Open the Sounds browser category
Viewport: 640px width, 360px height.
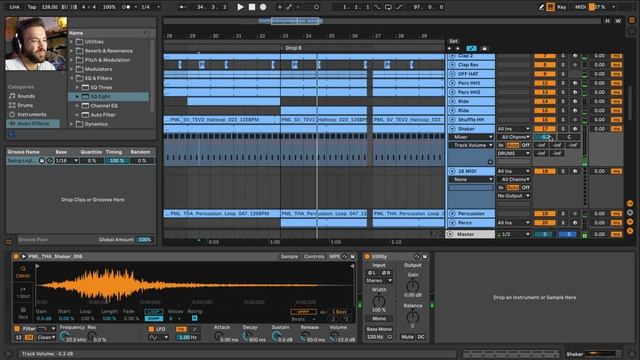pos(26,96)
